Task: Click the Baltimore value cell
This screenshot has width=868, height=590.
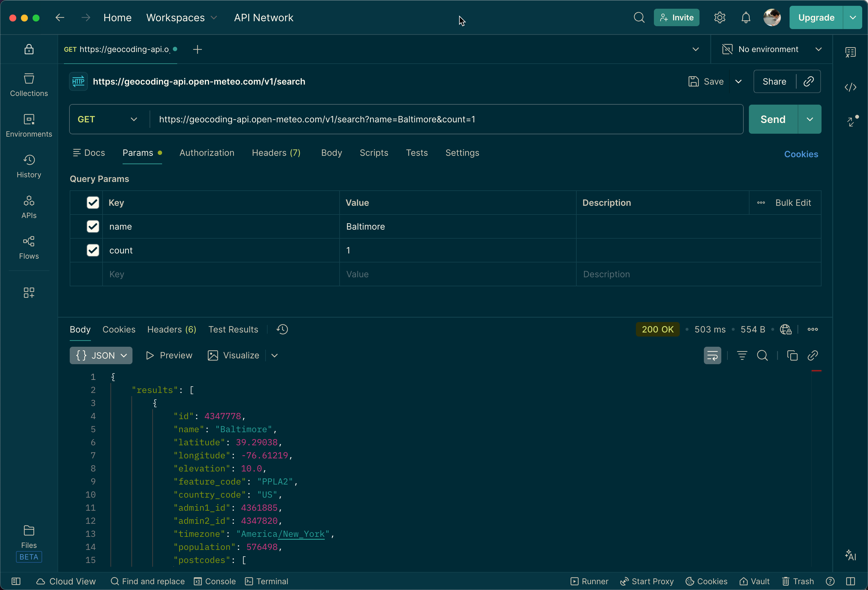Action: click(458, 226)
